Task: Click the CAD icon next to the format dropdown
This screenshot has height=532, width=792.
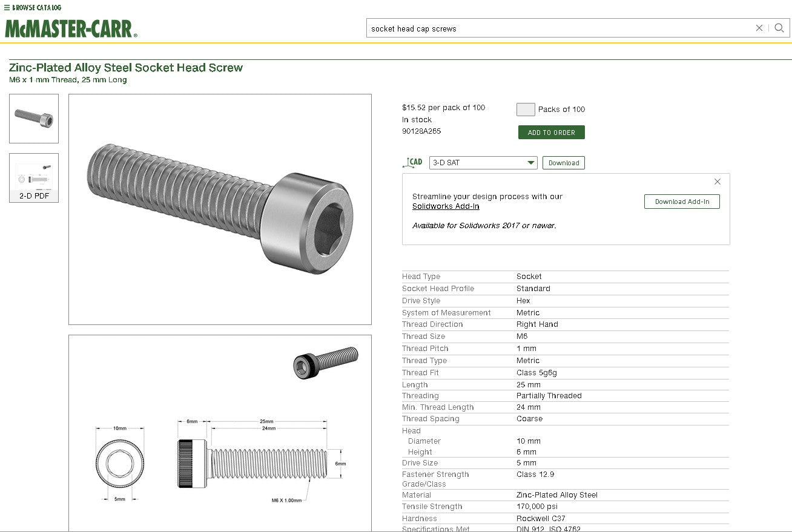Action: point(413,162)
